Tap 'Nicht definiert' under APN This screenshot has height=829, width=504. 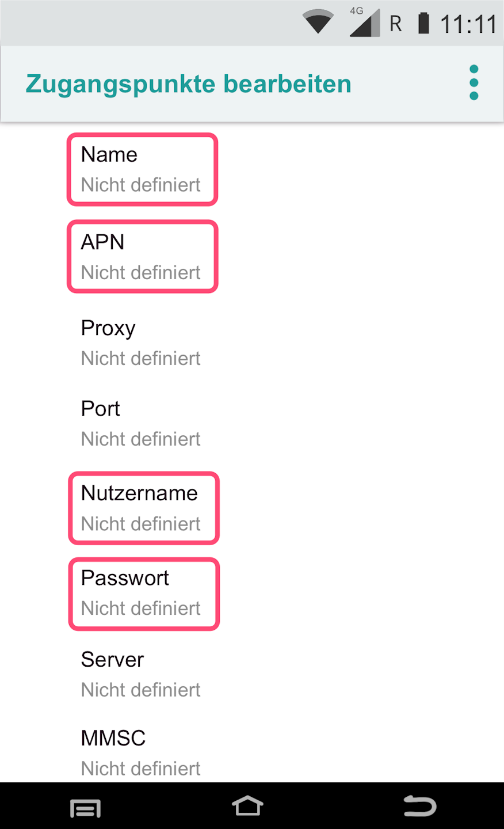click(x=141, y=272)
